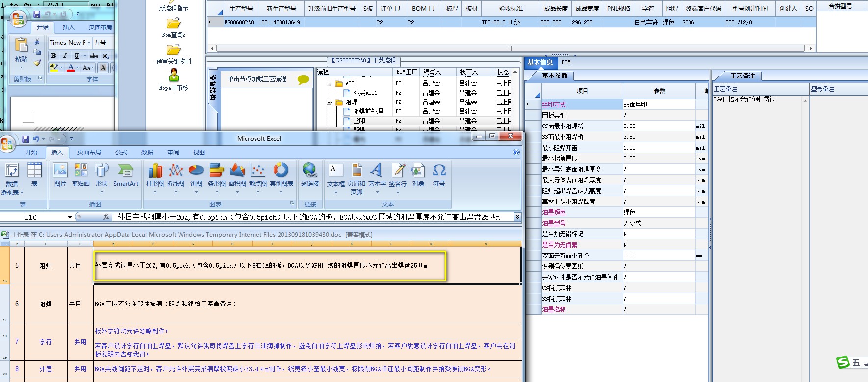868x382 pixels.
Task: Open the Excel quick access toolbar customize dropdown
Action: point(71,139)
